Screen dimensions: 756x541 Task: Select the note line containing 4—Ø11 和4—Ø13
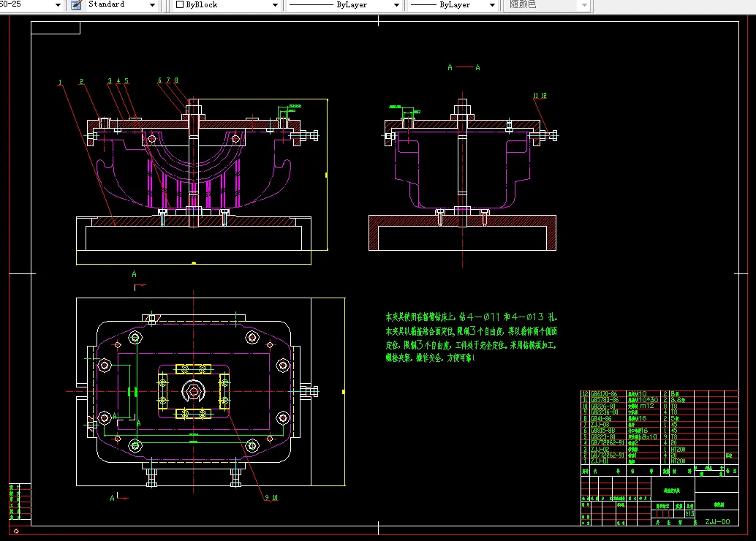tap(471, 317)
